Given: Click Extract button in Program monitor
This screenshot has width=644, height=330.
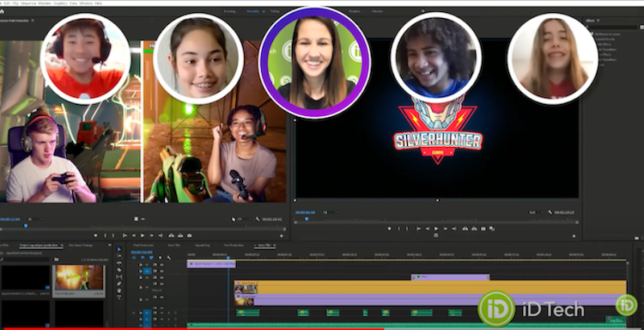Looking at the screenshot, I should [x=474, y=229].
